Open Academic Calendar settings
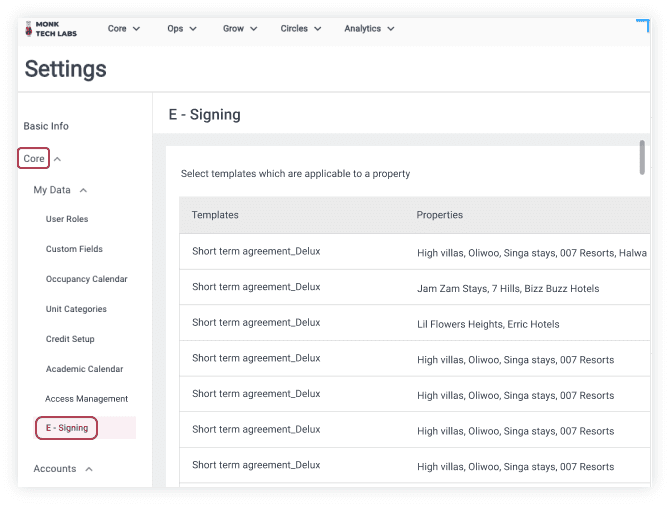 point(84,369)
